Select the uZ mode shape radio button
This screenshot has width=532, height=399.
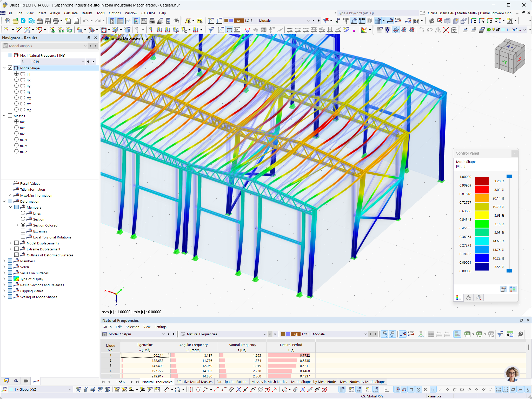point(16,92)
